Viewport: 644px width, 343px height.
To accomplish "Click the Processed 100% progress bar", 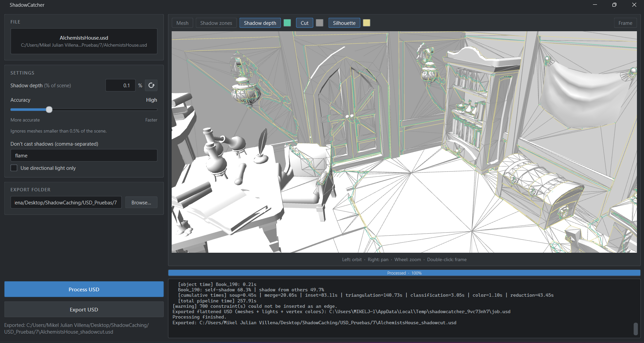I will (x=404, y=273).
